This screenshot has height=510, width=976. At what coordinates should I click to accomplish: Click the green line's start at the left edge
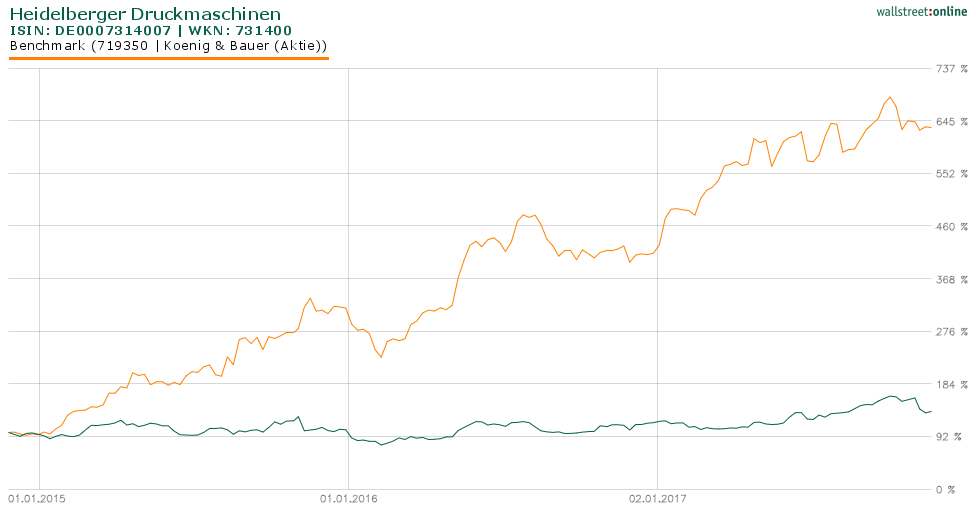[x=10, y=433]
